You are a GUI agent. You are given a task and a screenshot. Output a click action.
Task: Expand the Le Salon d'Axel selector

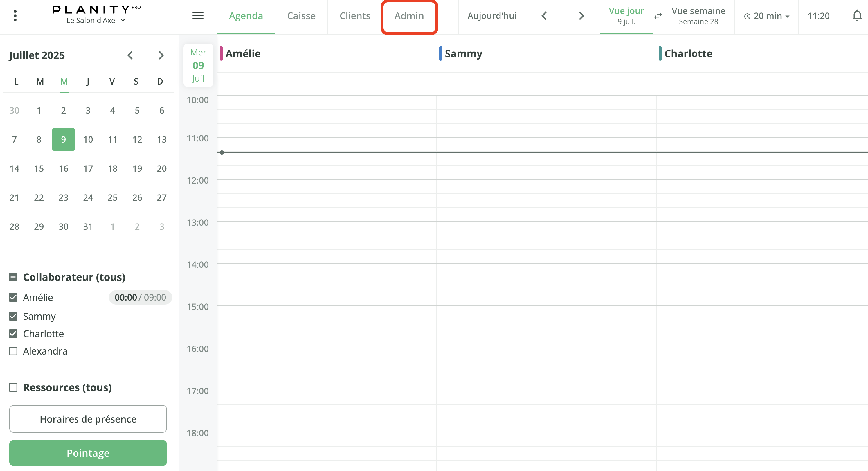96,21
